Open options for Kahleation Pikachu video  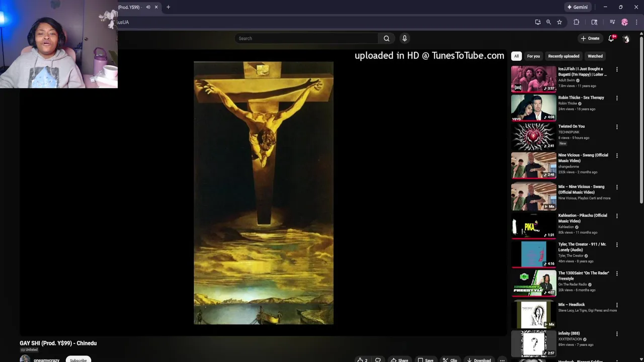click(x=617, y=216)
